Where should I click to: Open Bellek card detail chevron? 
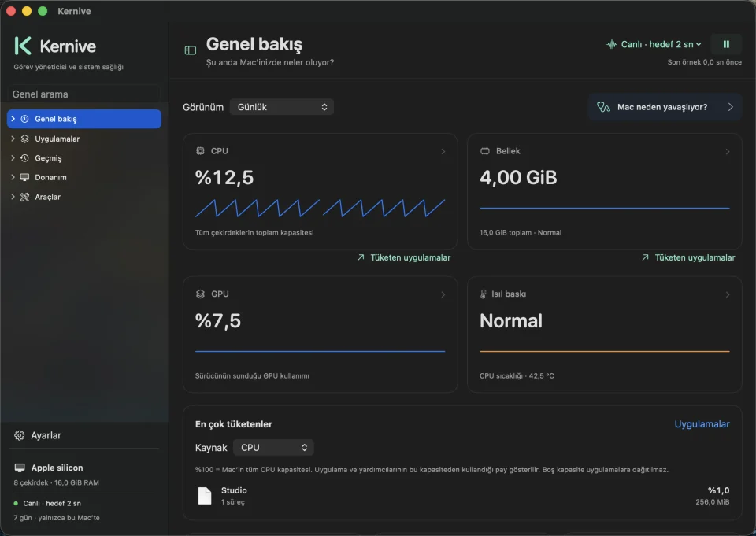(x=728, y=151)
